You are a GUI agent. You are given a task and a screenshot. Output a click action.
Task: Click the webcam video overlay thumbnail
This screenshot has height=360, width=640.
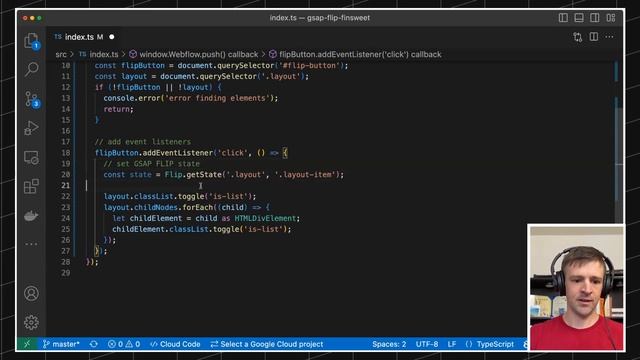[x=576, y=287]
